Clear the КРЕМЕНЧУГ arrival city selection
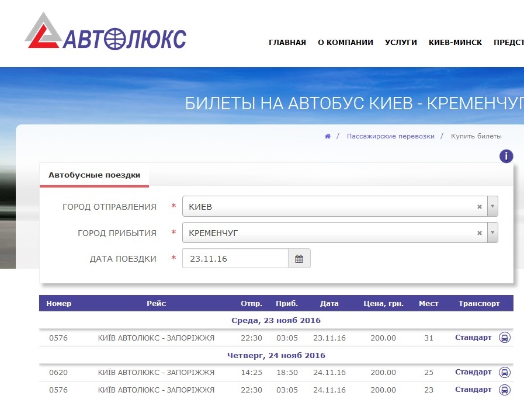The width and height of the screenshot is (524, 420). click(x=480, y=233)
